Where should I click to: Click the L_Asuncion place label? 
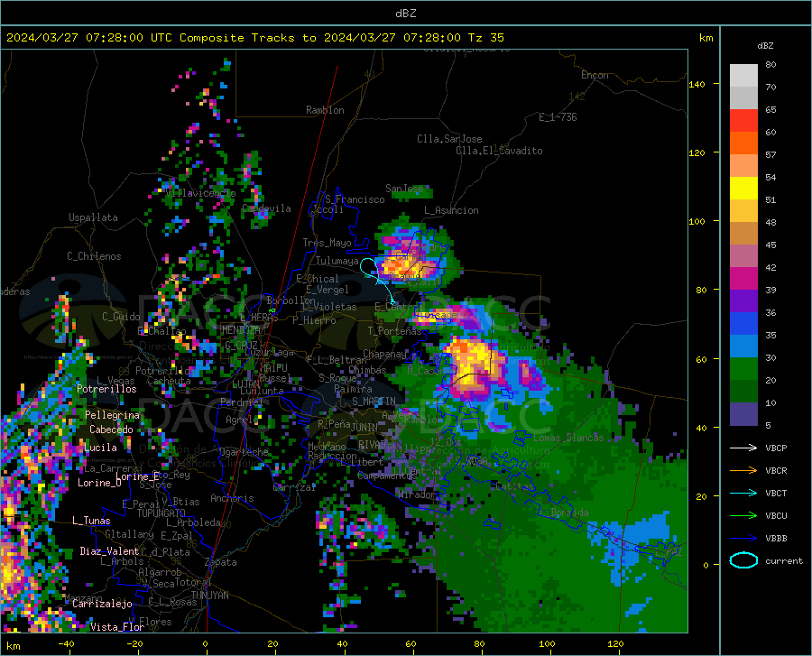[x=451, y=210]
